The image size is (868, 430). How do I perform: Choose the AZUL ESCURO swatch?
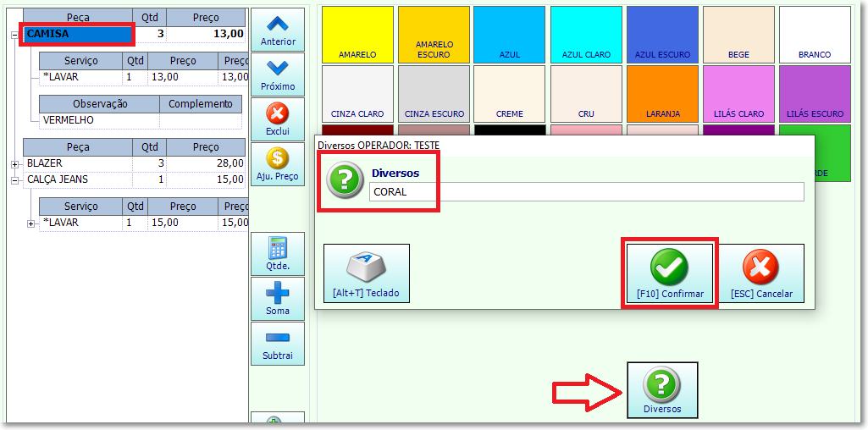tap(662, 35)
